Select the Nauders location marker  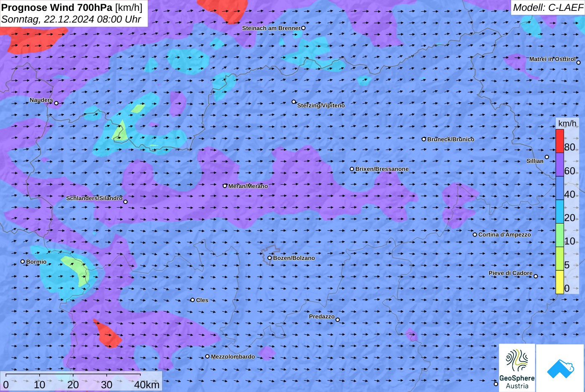pyautogui.click(x=56, y=103)
